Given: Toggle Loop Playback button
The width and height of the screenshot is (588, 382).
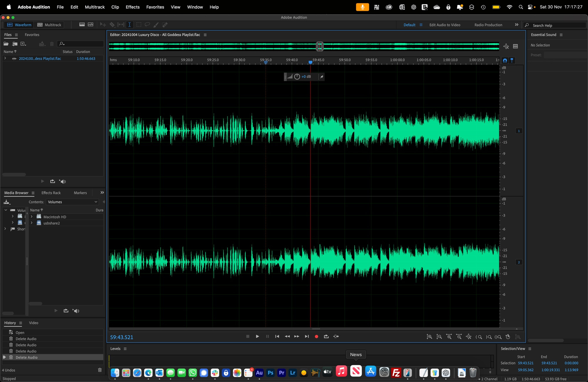Looking at the screenshot, I should coord(326,336).
